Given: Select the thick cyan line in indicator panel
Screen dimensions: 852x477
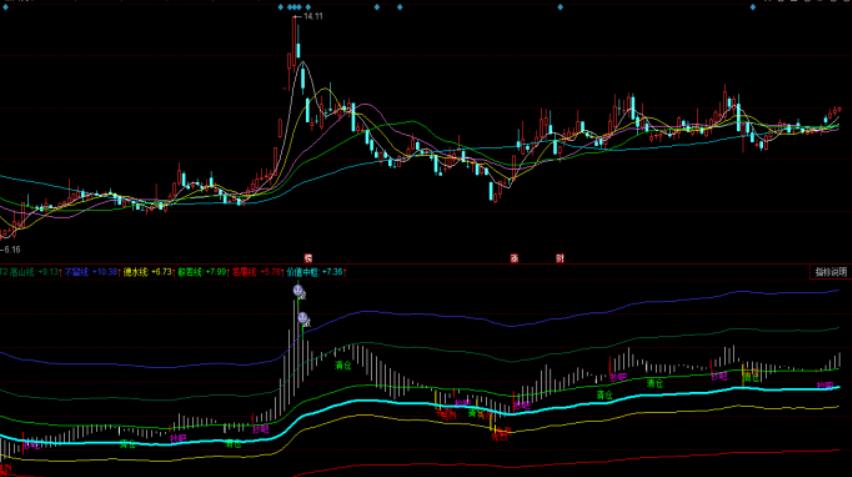Looking at the screenshot, I should 400,404.
